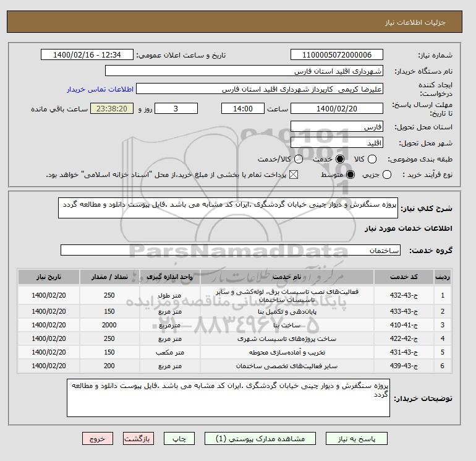Click service code ج-43-431
This screenshot has width=476, height=461.
pos(404,352)
